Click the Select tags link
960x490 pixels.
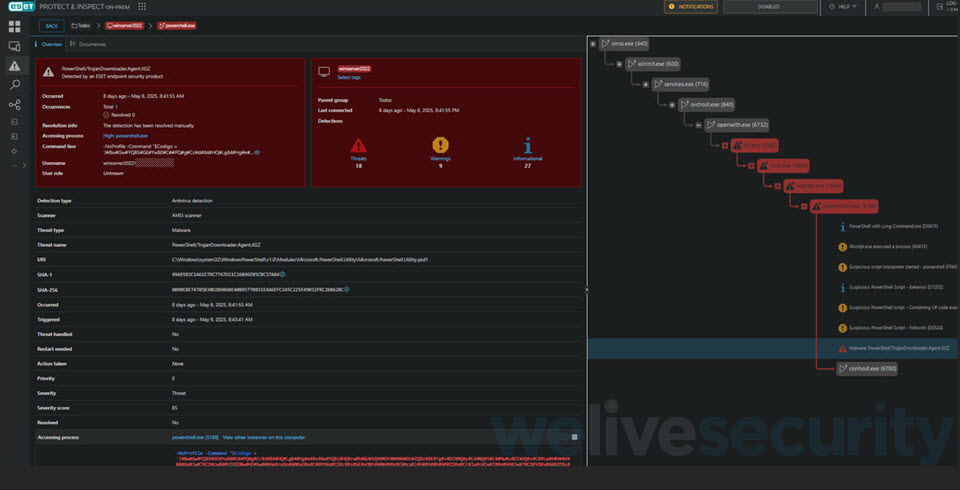pyautogui.click(x=349, y=78)
